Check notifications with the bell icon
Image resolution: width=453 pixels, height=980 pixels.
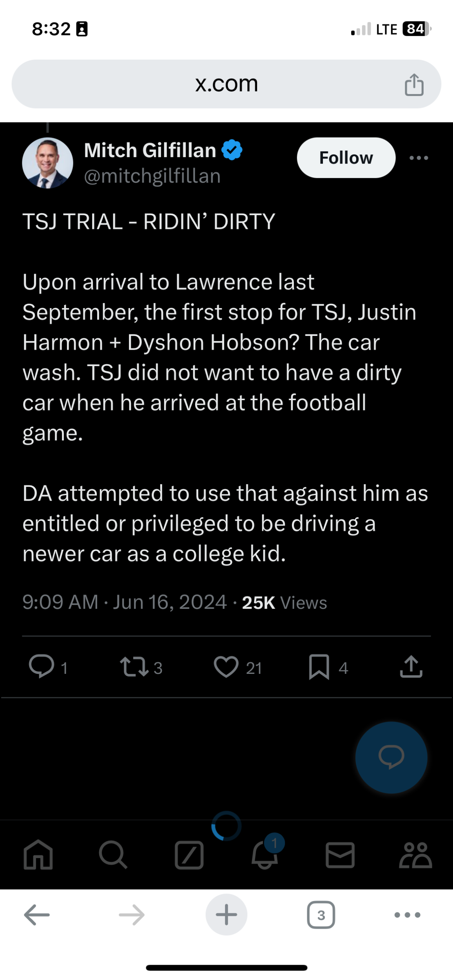click(265, 855)
